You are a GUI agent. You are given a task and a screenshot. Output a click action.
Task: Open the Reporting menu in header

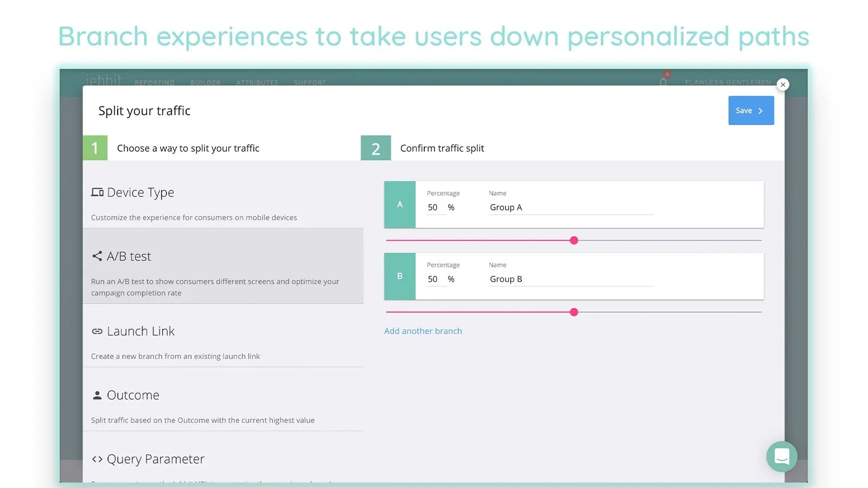tap(155, 83)
